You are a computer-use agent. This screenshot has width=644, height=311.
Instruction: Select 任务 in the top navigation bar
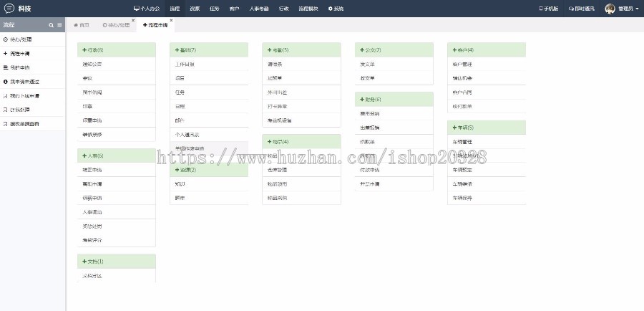pos(215,9)
